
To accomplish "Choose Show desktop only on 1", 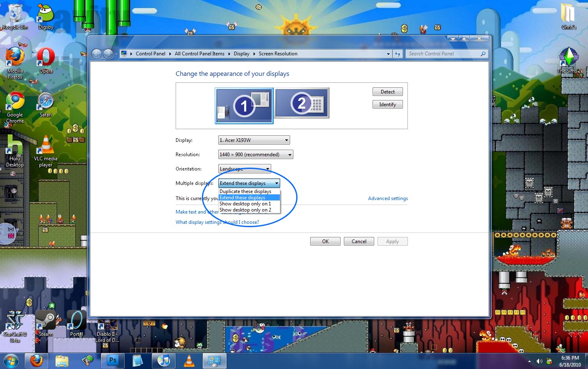I will (x=249, y=204).
